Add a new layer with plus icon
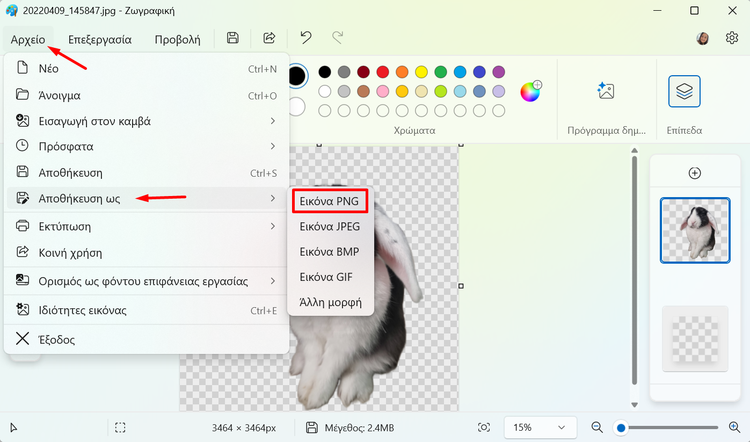Viewport: 750px width, 442px height. [x=695, y=173]
